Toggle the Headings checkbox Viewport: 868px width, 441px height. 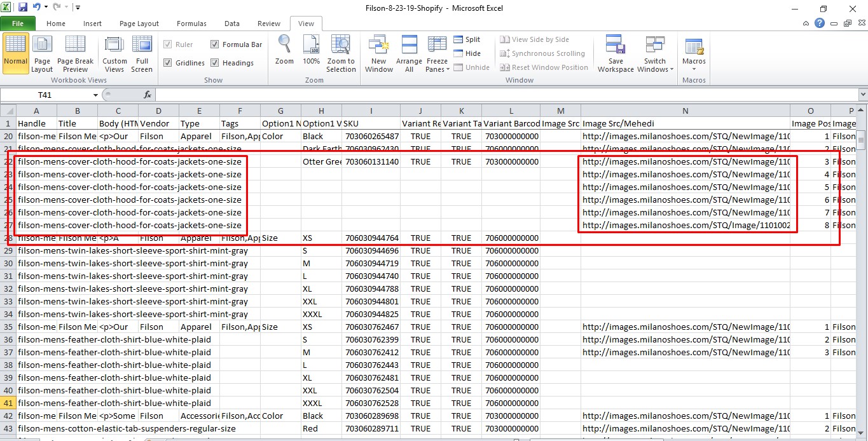click(215, 63)
